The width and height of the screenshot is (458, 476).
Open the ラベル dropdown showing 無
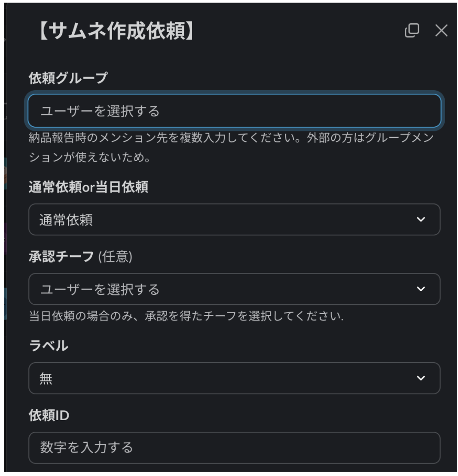[223, 378]
